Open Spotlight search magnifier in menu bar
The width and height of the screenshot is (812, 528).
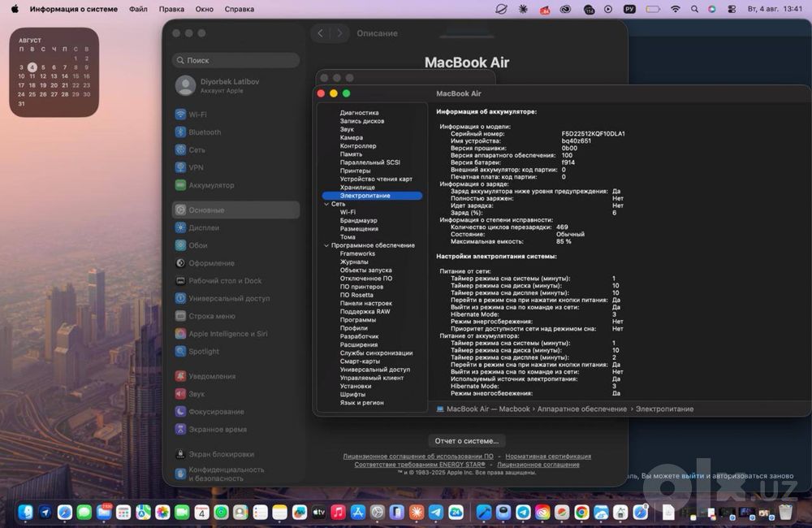(694, 9)
